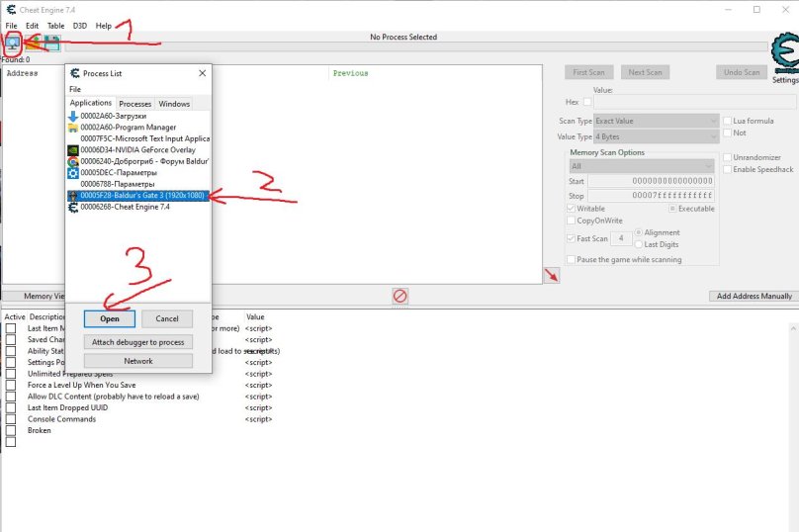The image size is (799, 532).
Task: Click the open folder table icon
Action: (x=33, y=44)
